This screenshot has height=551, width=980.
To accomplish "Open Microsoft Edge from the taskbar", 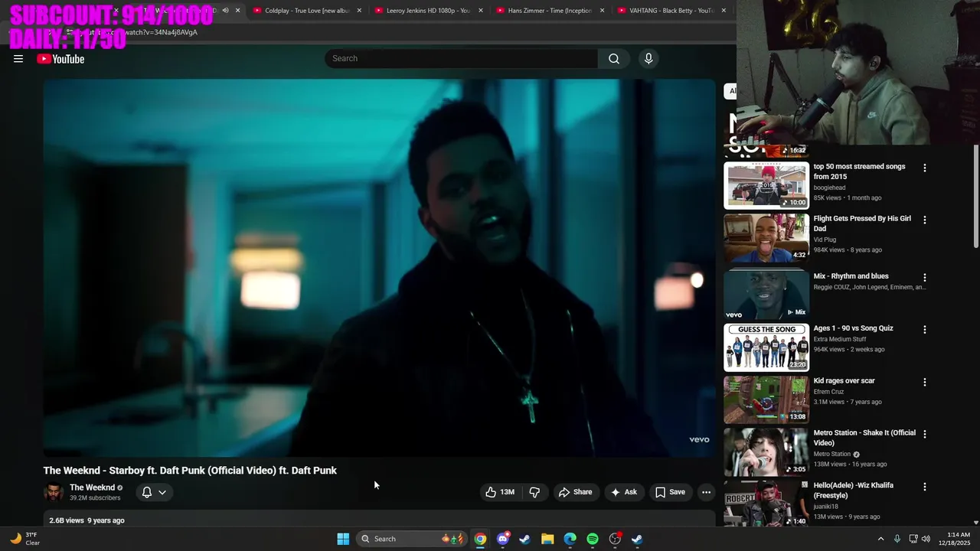I will 570,539.
